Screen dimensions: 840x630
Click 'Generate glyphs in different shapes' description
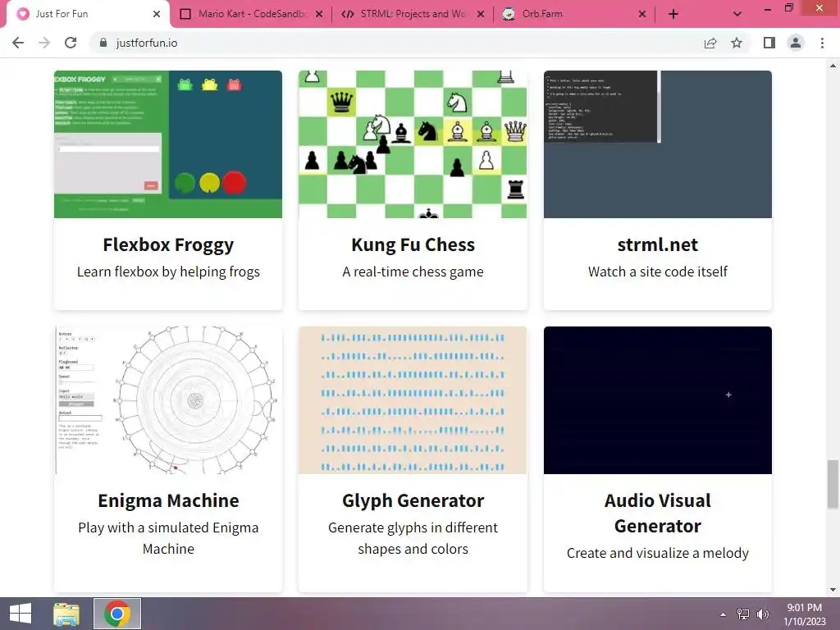pos(413,538)
